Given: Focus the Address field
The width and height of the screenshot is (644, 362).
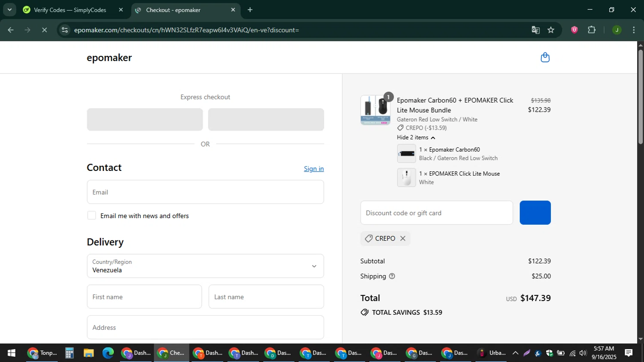Looking at the screenshot, I should tap(205, 327).
